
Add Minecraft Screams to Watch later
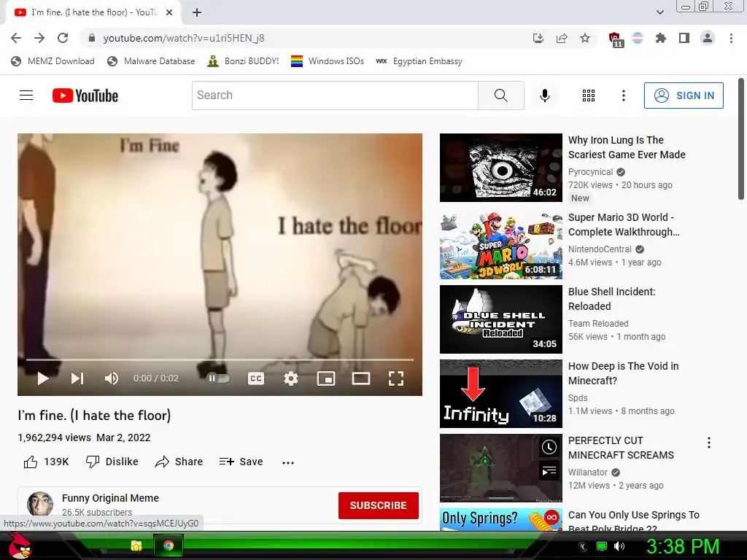549,447
